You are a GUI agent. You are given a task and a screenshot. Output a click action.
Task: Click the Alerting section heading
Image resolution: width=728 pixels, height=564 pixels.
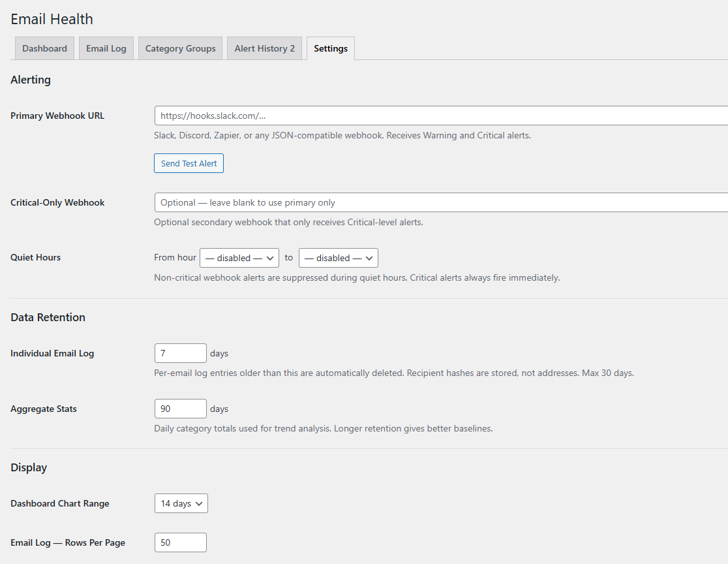click(30, 79)
